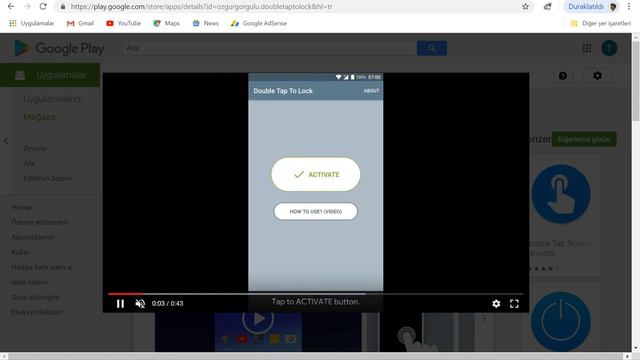
Task: Open Aile in the sidebar
Action: [29, 163]
